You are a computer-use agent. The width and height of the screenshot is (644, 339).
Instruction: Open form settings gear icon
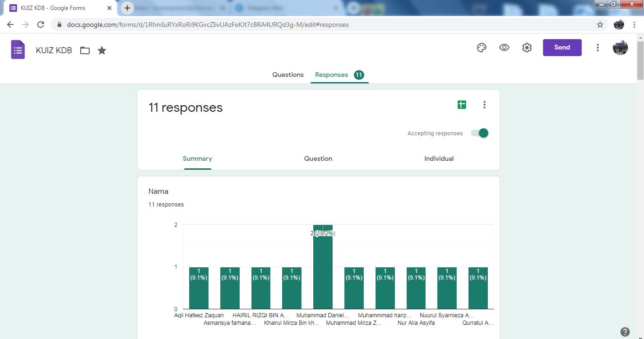(x=527, y=48)
